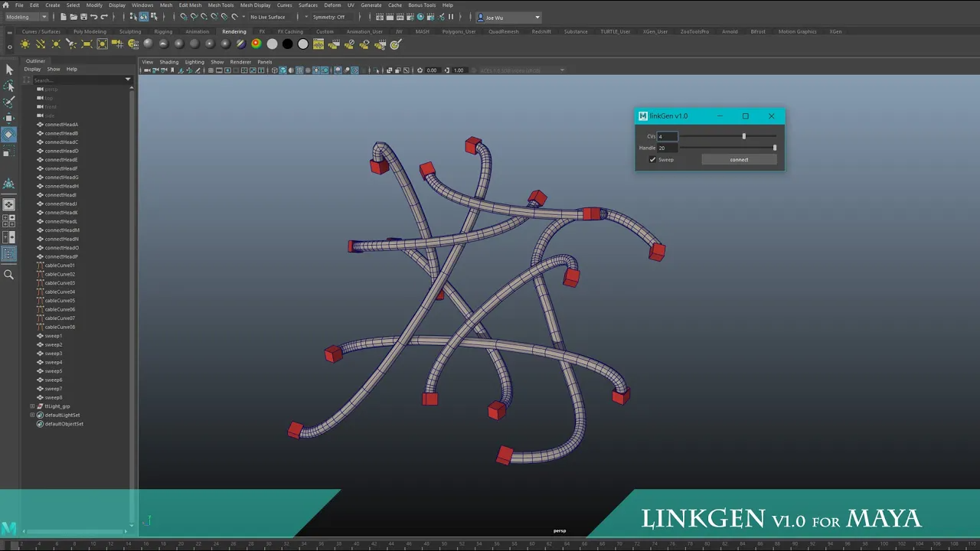The height and width of the screenshot is (551, 980).
Task: Open the Outliner search filter dropdown arrow
Action: click(128, 80)
